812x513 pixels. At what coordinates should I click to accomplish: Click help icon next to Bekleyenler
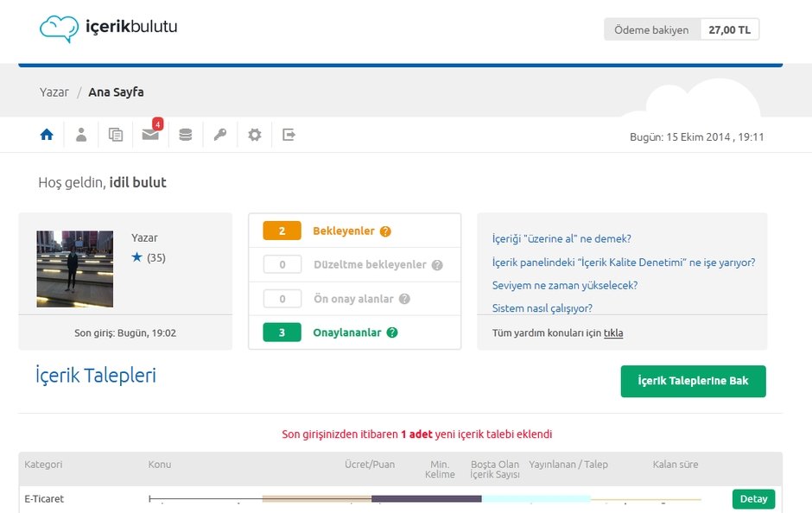(x=385, y=231)
